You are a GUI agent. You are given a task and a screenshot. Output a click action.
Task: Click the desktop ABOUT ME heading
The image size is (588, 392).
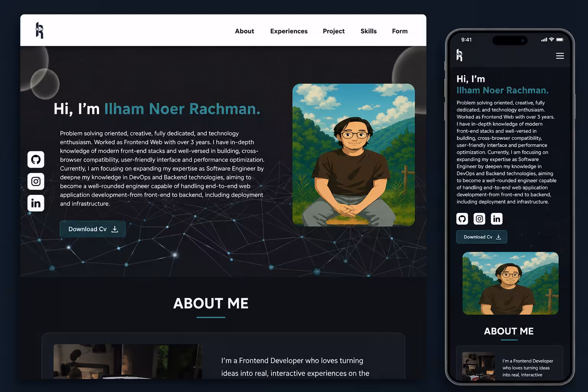(x=211, y=304)
